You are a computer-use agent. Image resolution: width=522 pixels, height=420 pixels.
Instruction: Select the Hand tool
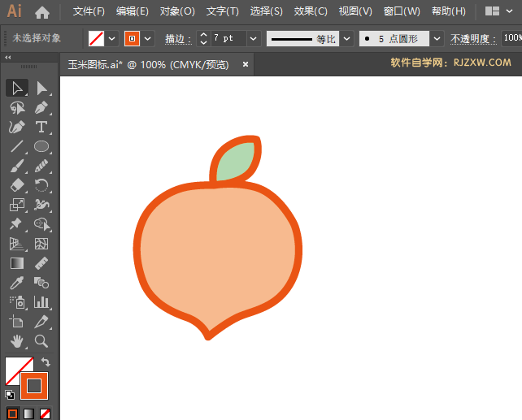click(16, 341)
